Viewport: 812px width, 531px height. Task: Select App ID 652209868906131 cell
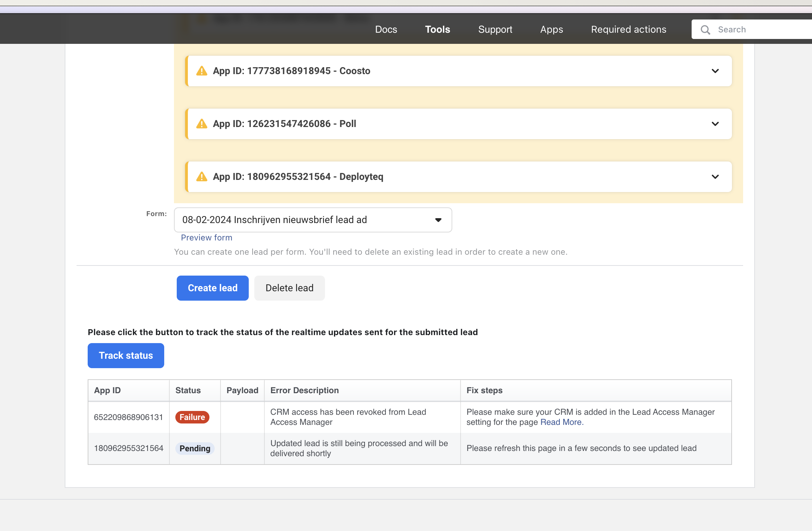pos(128,417)
